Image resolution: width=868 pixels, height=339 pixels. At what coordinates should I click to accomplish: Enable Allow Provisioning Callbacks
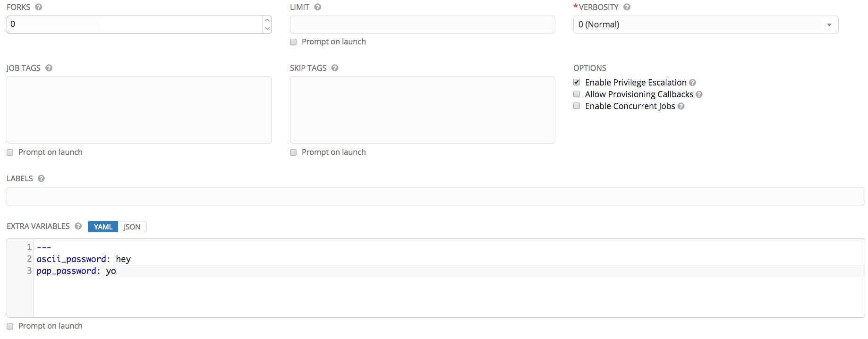[x=576, y=94]
